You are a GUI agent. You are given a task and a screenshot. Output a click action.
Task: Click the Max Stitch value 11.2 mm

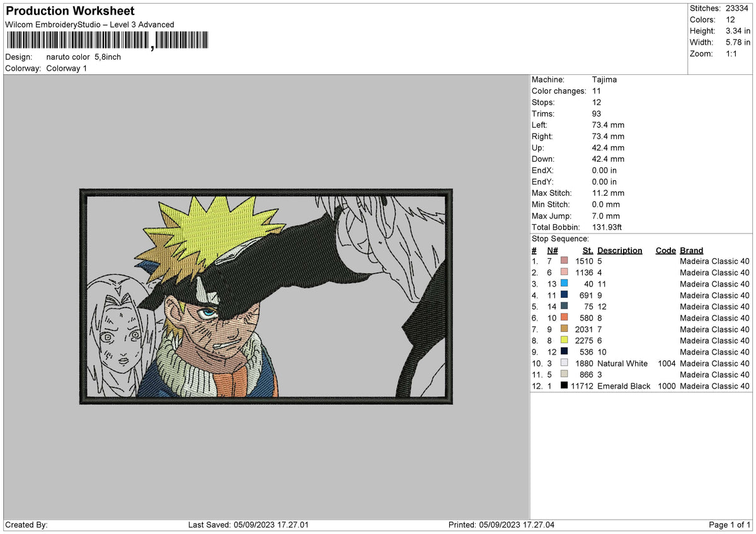609,193
